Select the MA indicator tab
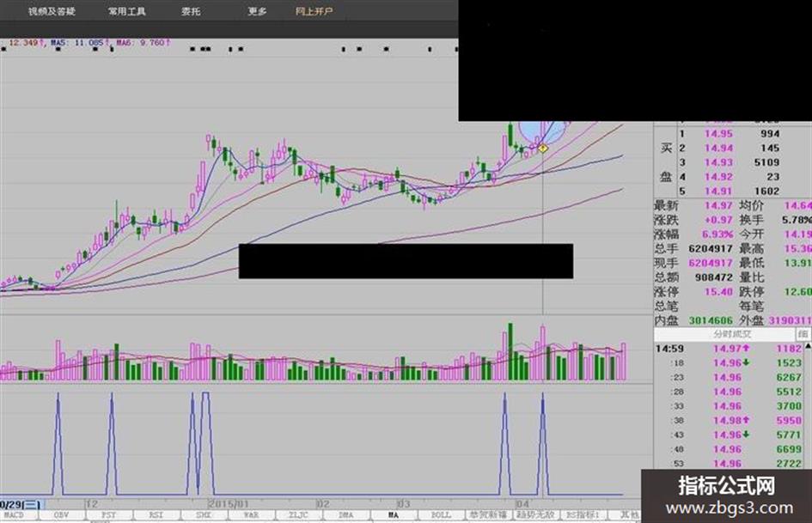This screenshot has width=812, height=523. (393, 515)
